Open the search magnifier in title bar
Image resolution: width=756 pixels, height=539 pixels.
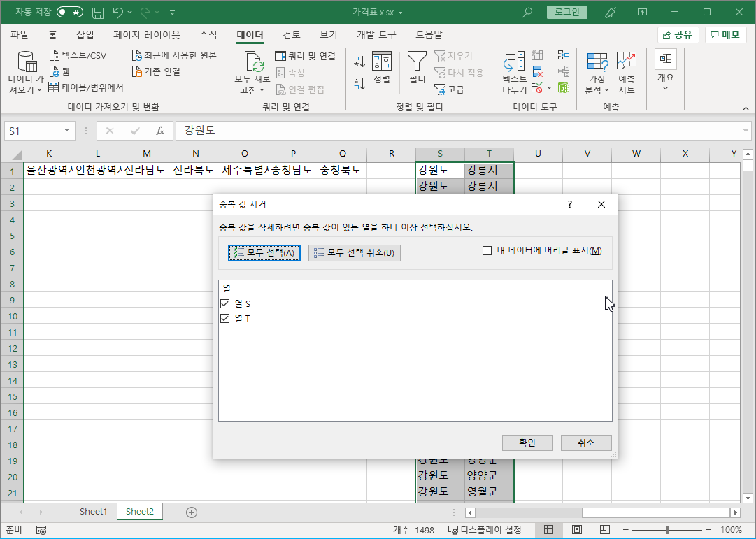pos(527,12)
